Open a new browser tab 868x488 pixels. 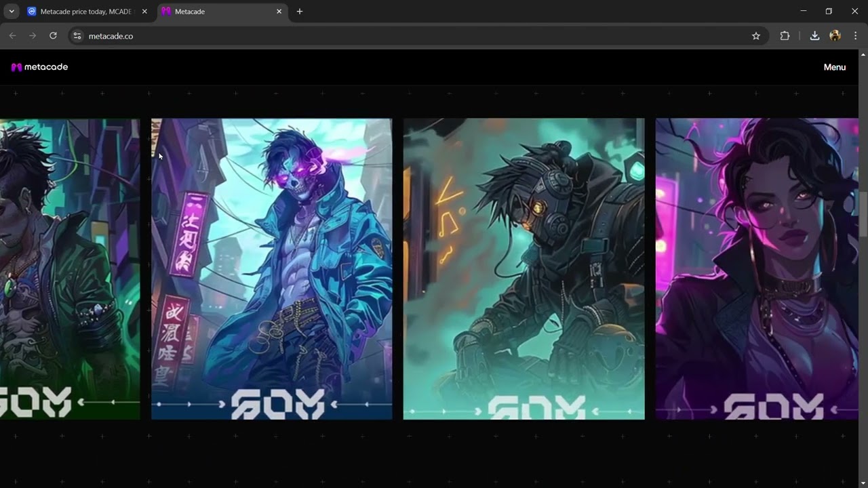pos(300,12)
